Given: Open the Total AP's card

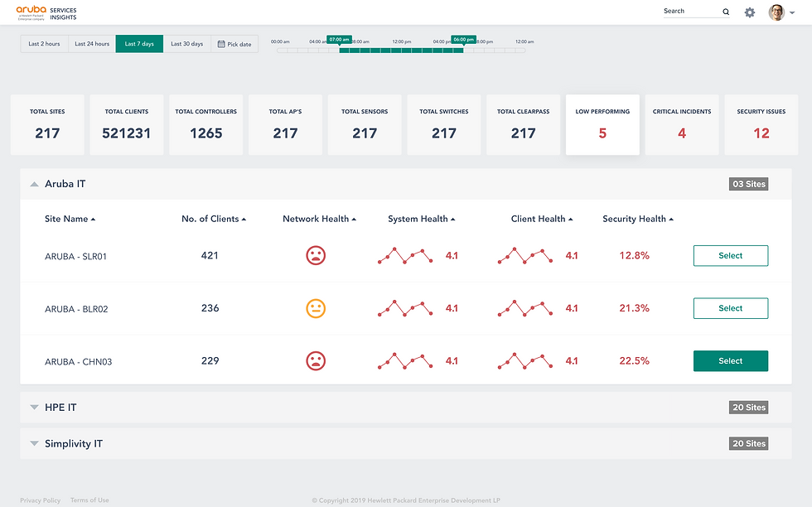Looking at the screenshot, I should (285, 124).
